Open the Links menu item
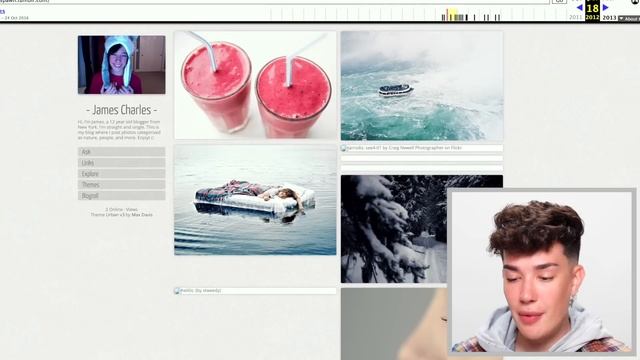 point(122,163)
